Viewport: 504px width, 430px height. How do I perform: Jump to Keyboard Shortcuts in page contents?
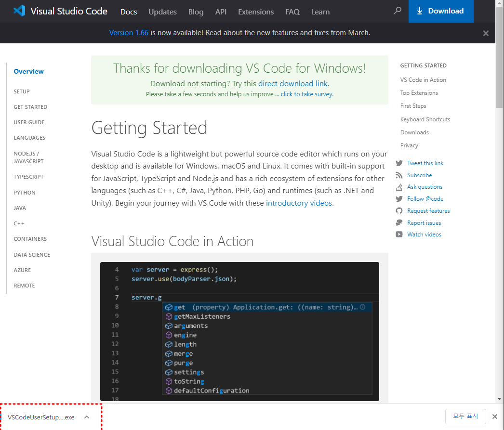(425, 119)
